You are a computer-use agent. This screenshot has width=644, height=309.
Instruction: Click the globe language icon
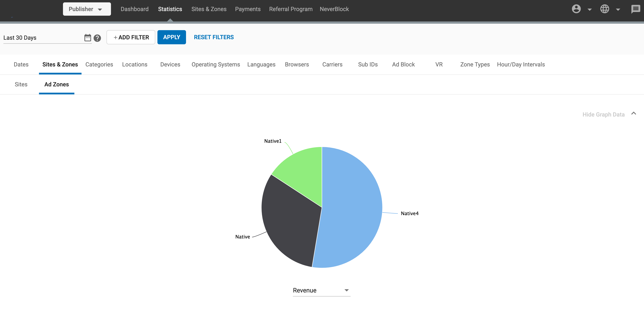tap(605, 9)
